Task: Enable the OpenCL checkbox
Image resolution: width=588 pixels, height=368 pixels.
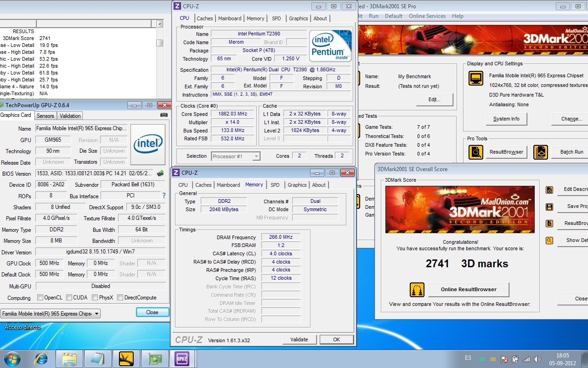Action: (x=40, y=298)
